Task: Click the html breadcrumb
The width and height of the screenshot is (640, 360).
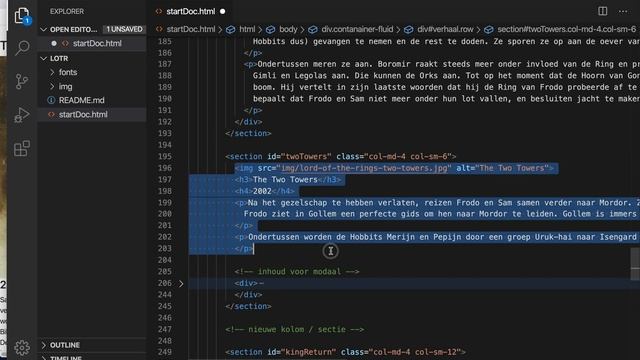Action: (x=247, y=29)
